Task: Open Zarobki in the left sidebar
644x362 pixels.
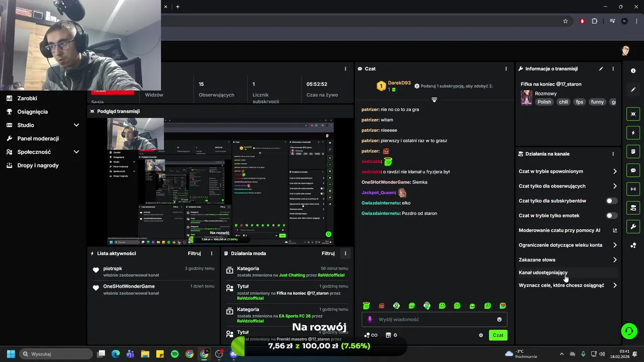Action: click(27, 98)
